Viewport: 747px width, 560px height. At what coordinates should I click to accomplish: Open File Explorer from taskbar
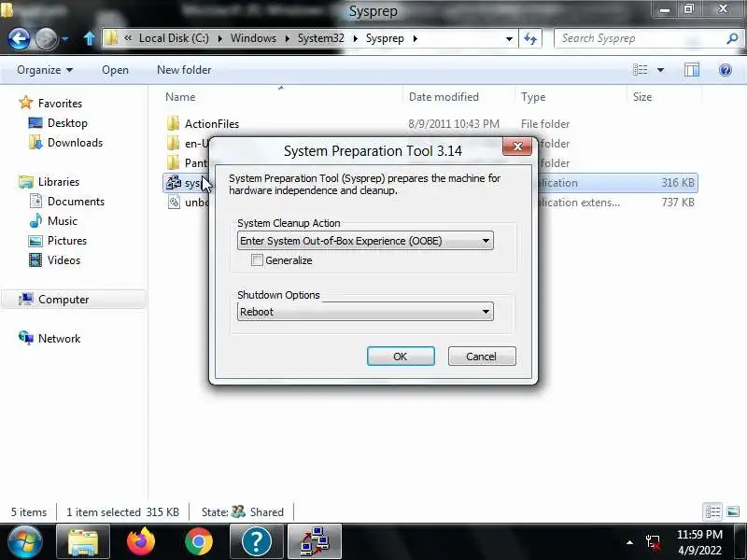coord(83,541)
